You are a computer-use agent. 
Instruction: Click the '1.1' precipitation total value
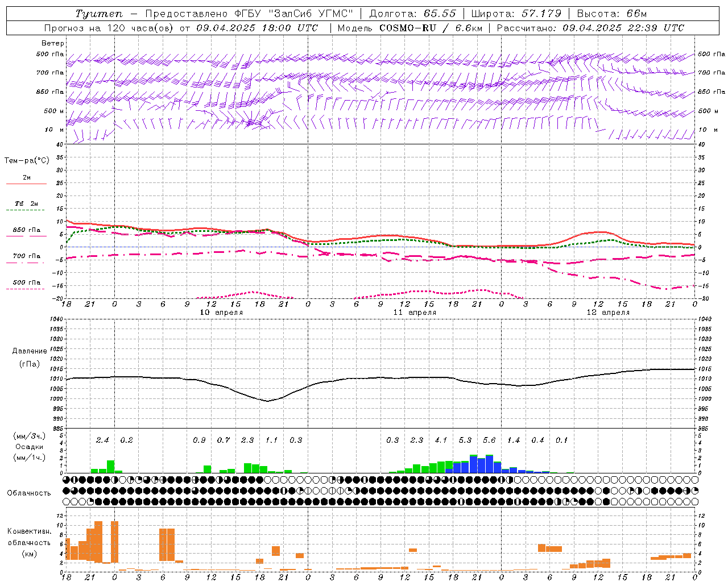[271, 440]
